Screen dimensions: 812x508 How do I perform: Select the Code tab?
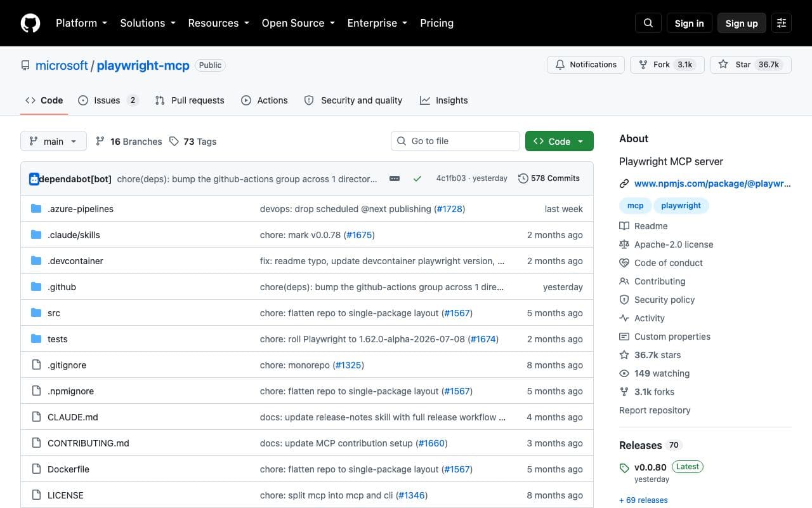[x=44, y=100]
